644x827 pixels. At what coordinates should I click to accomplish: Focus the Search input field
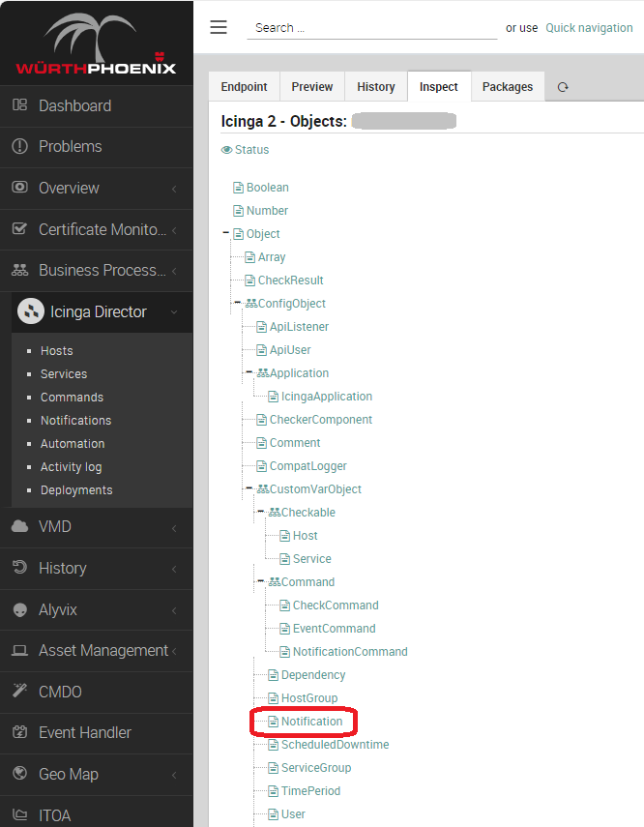(x=372, y=27)
